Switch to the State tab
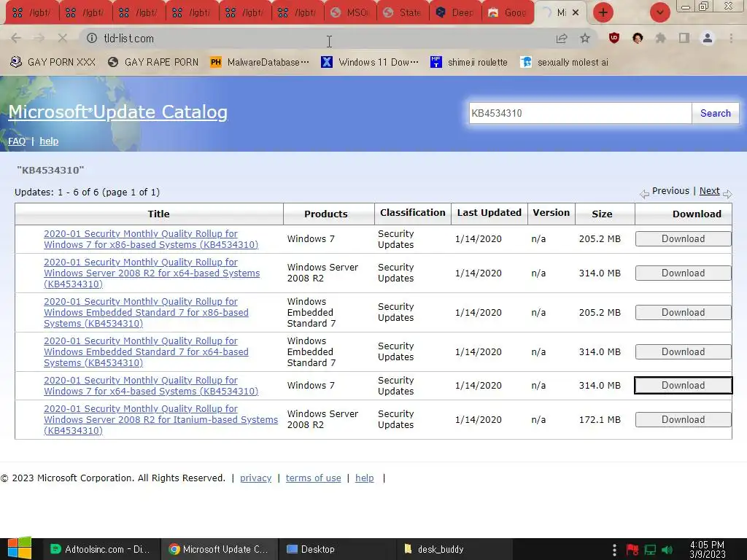 [403, 12]
